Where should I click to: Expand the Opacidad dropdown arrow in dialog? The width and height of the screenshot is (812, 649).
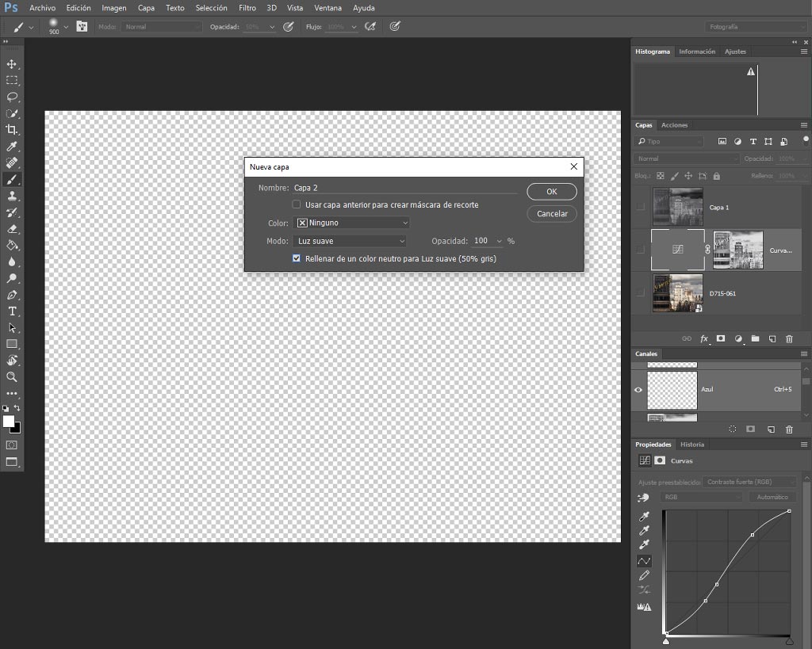[x=500, y=241]
